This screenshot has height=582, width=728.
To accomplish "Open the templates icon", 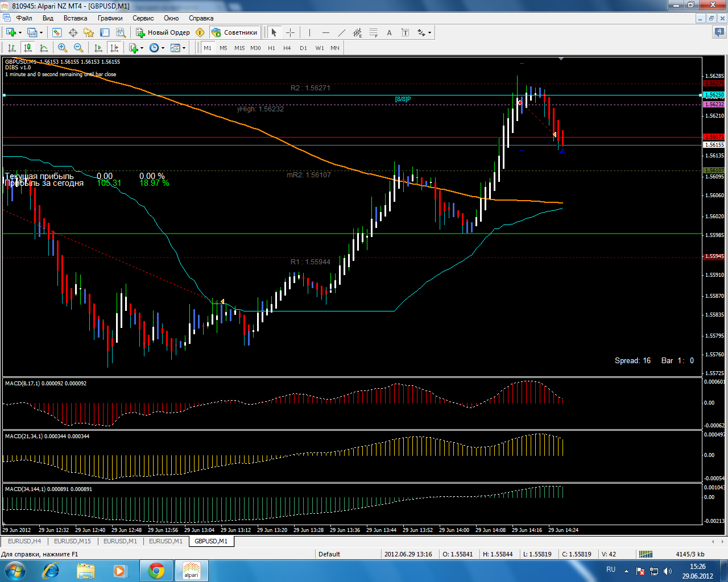I will [175, 48].
